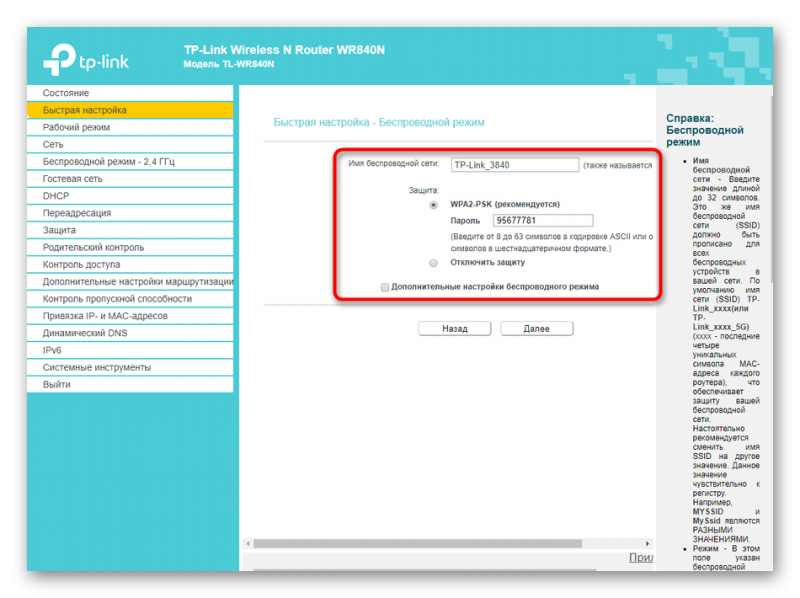The width and height of the screenshot is (800, 598).
Task: Click the password length hint text
Action: coord(552,242)
